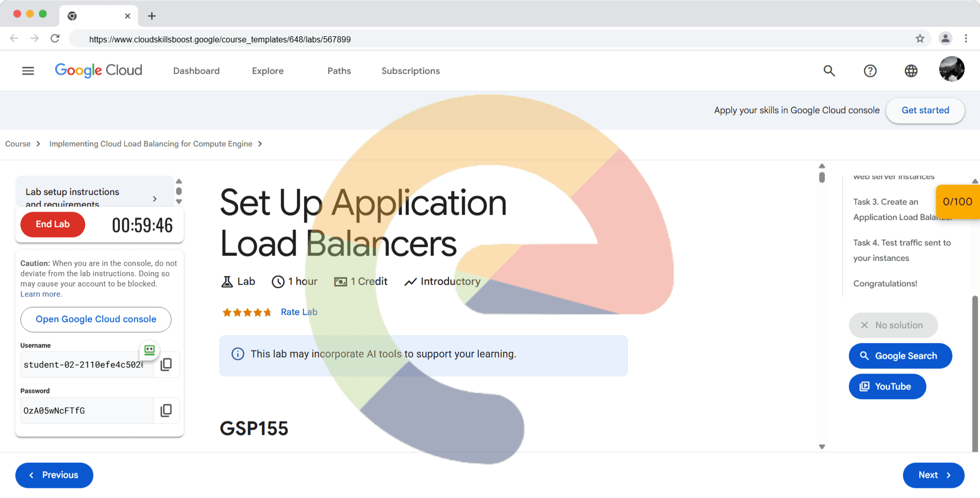
Task: Click the main content scrollbar down arrow
Action: [x=822, y=447]
